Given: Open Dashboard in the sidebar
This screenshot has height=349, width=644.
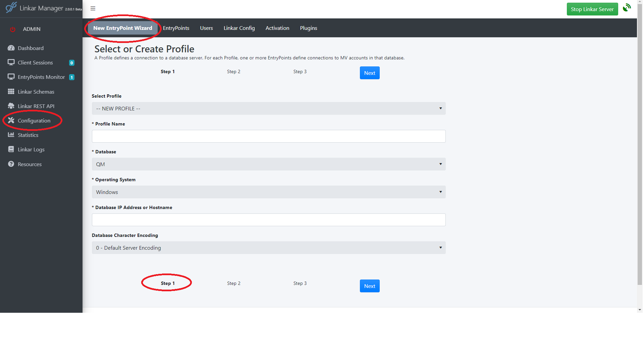Looking at the screenshot, I should click(31, 48).
